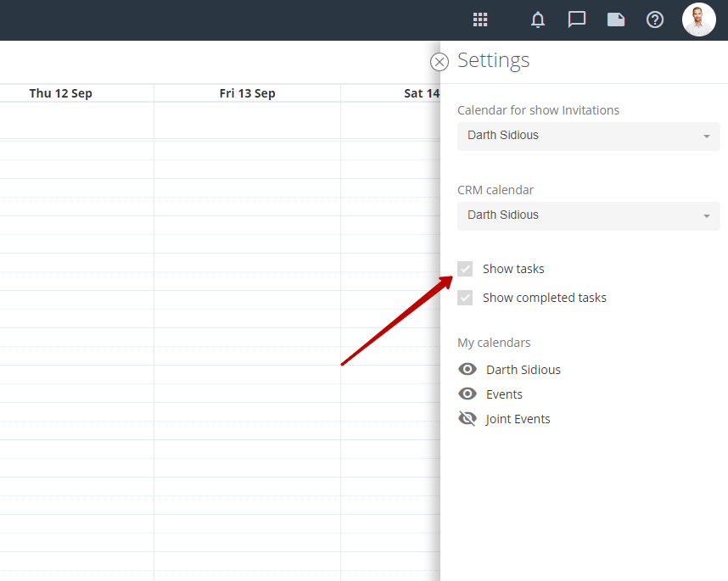The width and height of the screenshot is (728, 581).
Task: Click the Events calendar label
Action: tap(504, 394)
